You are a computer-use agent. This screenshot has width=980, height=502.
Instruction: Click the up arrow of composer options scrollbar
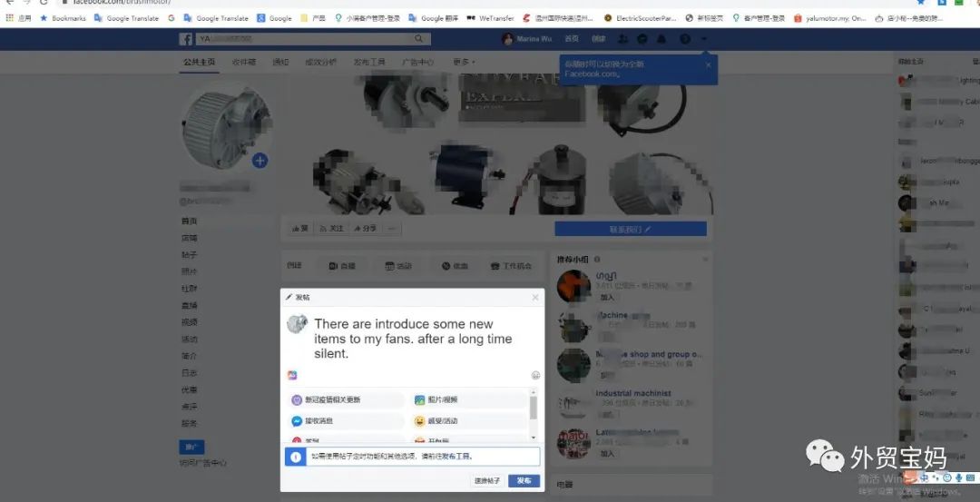click(534, 391)
